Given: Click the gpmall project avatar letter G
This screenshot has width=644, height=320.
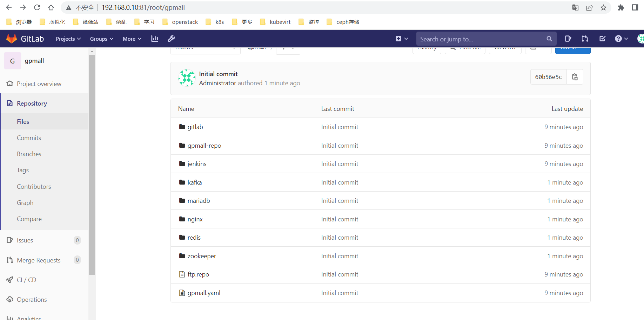Looking at the screenshot, I should (x=12, y=61).
